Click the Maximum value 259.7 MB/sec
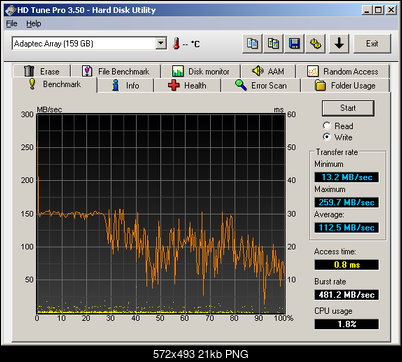This screenshot has height=362, width=402. point(347,202)
